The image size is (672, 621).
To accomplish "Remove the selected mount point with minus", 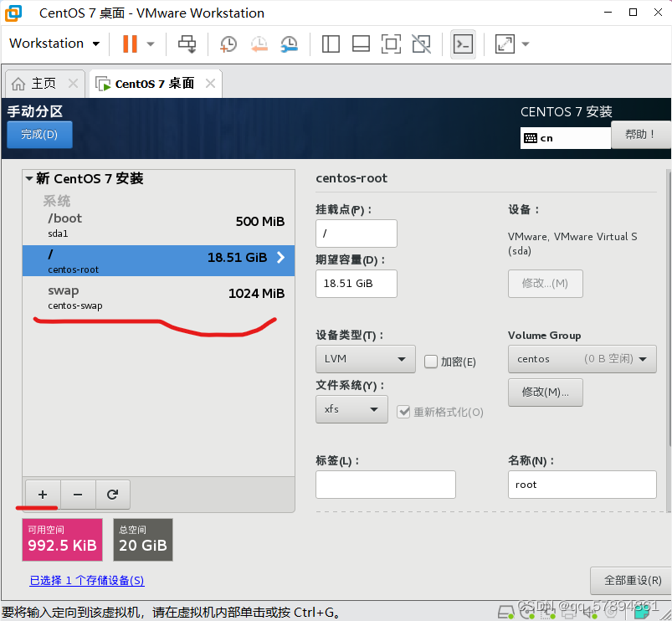I will 78,495.
